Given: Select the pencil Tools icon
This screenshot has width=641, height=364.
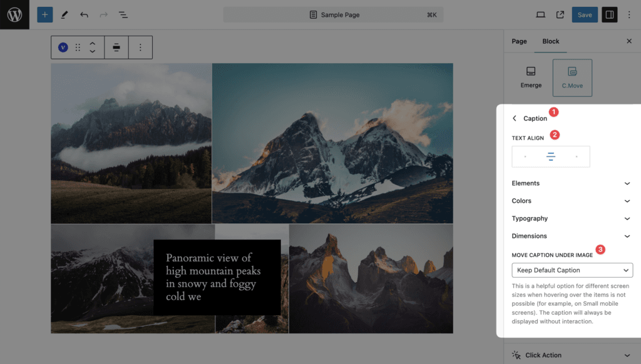Looking at the screenshot, I should click(x=64, y=15).
